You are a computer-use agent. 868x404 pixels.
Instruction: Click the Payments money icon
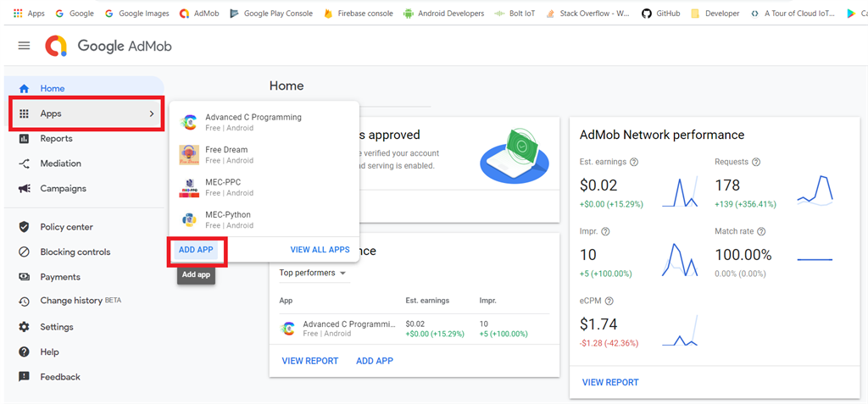(x=24, y=277)
